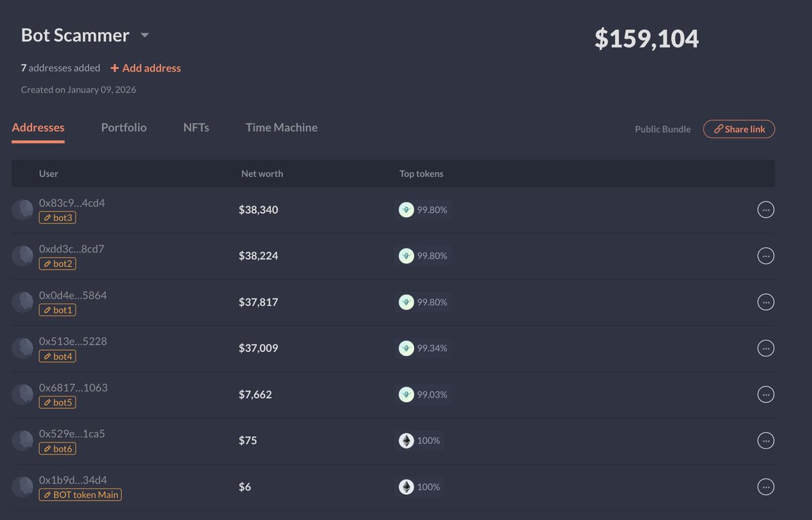Open the NFTs tab
The height and width of the screenshot is (520, 812).
(196, 127)
